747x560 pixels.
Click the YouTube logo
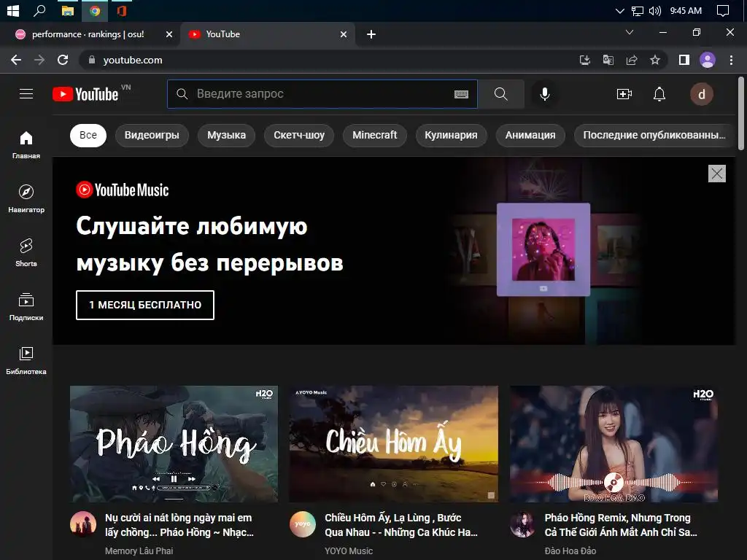click(x=85, y=94)
